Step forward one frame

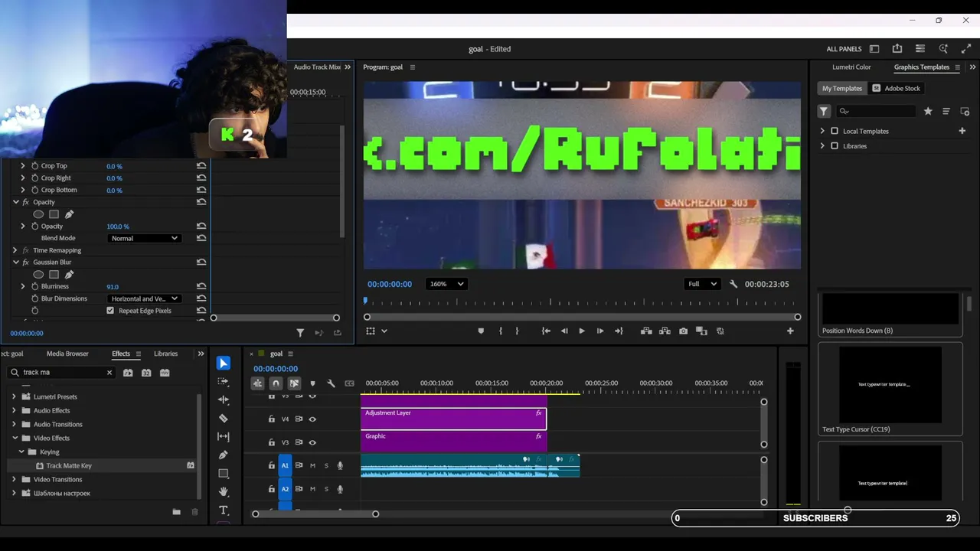pyautogui.click(x=600, y=331)
